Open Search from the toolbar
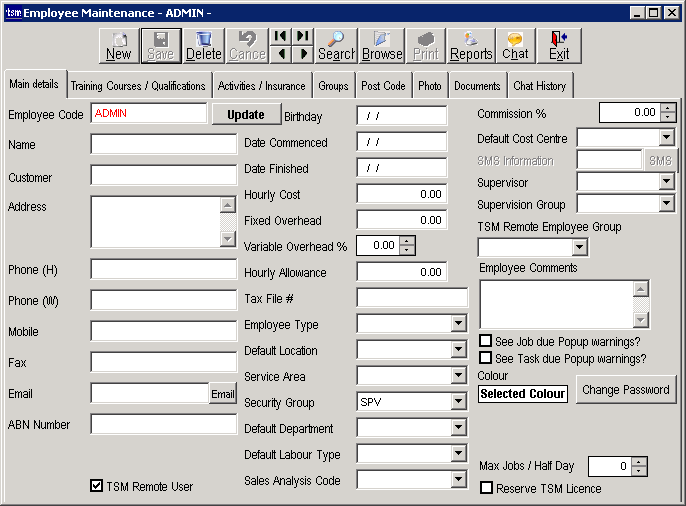686x506 pixels. pos(337,45)
